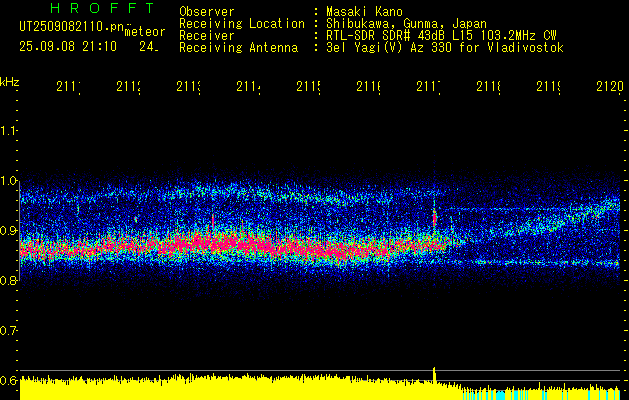The image size is (629, 400).
Task: Click the 1.1 frequency axis label
Action: click(8, 131)
